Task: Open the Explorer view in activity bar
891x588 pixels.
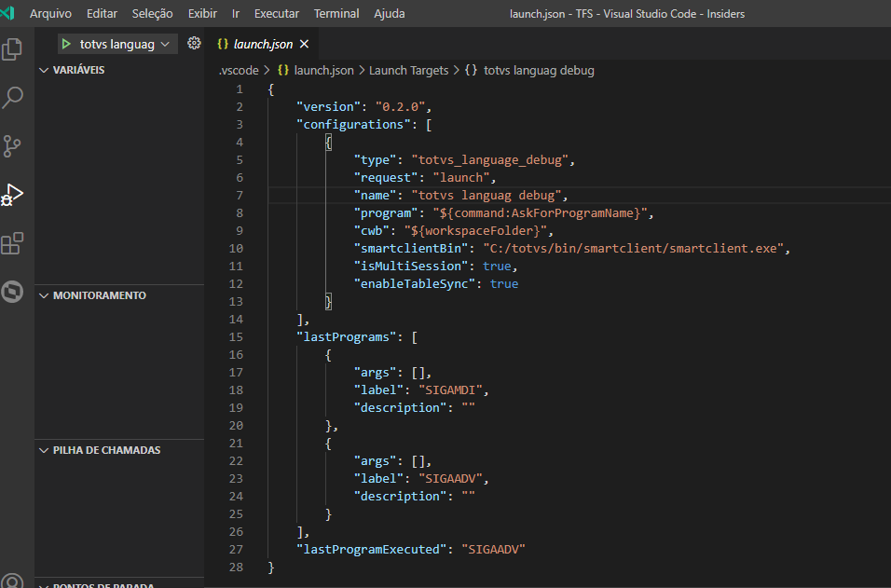Action: click(x=12, y=49)
